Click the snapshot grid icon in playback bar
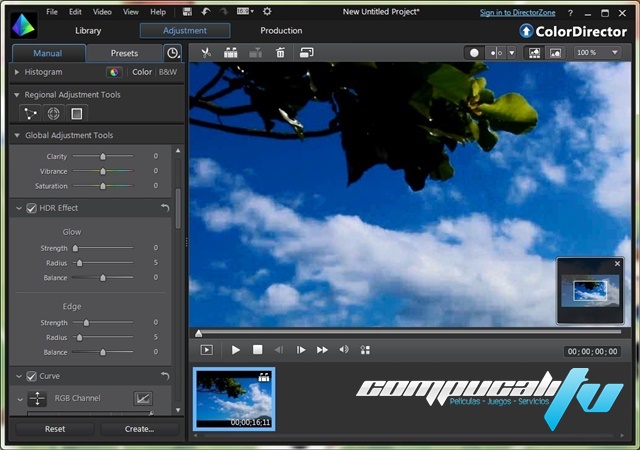The width and height of the screenshot is (640, 450). tap(365, 350)
